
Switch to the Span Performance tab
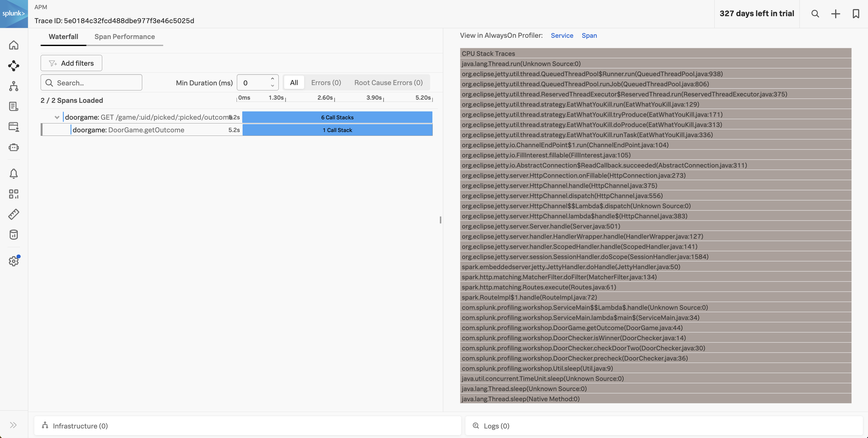[125, 37]
